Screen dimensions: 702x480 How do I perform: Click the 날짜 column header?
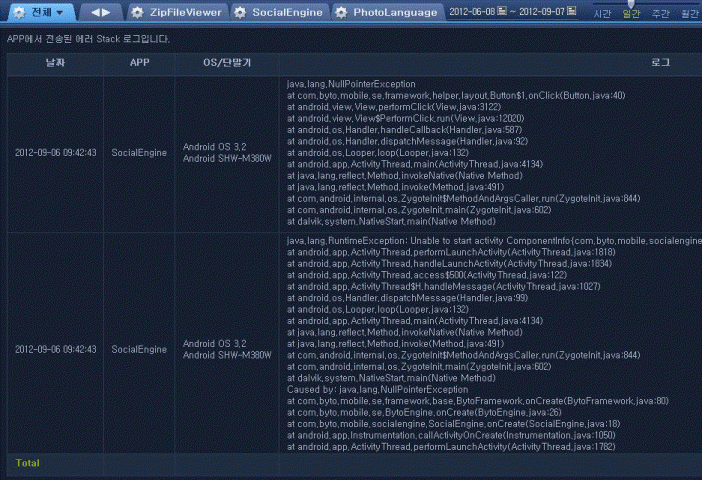(x=55, y=63)
